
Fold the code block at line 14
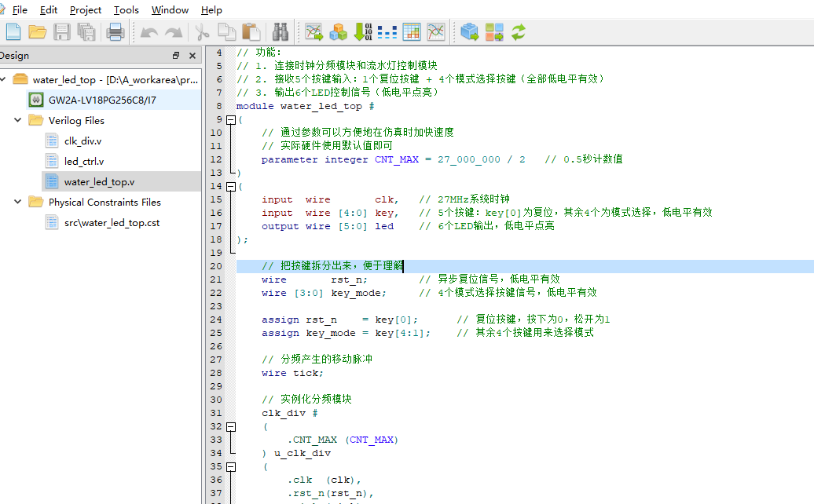[x=232, y=186]
